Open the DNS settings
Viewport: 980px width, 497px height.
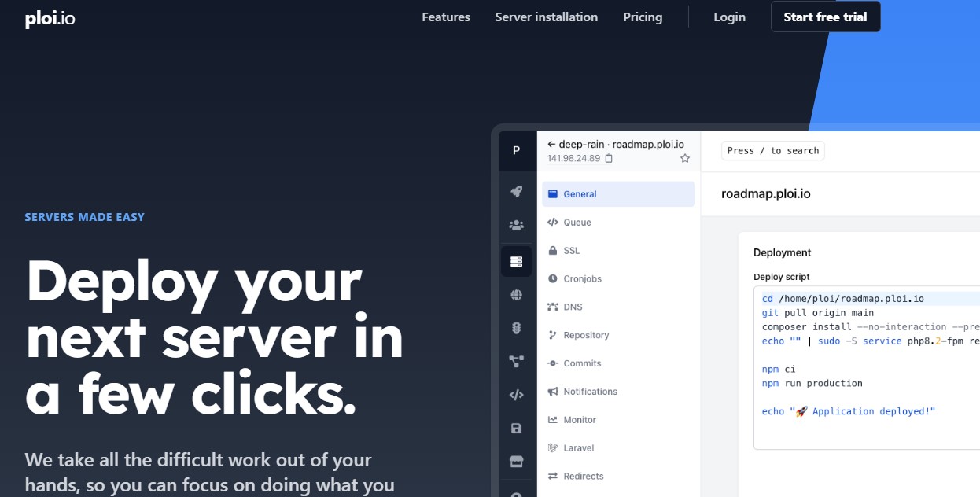[573, 307]
